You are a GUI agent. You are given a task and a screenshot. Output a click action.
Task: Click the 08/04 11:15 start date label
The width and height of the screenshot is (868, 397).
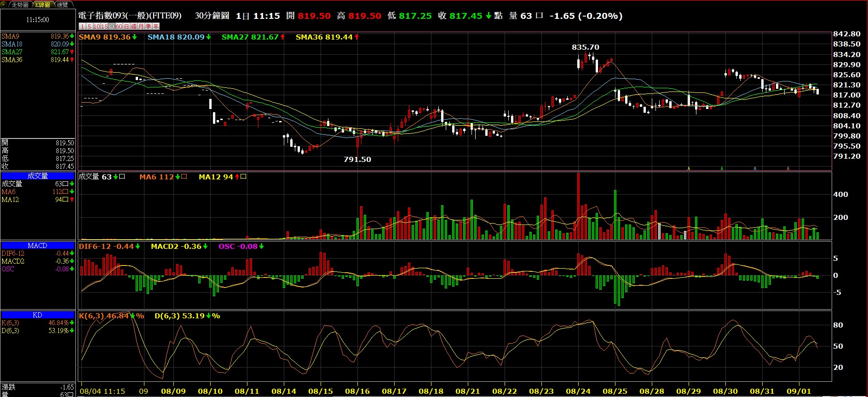[x=103, y=391]
